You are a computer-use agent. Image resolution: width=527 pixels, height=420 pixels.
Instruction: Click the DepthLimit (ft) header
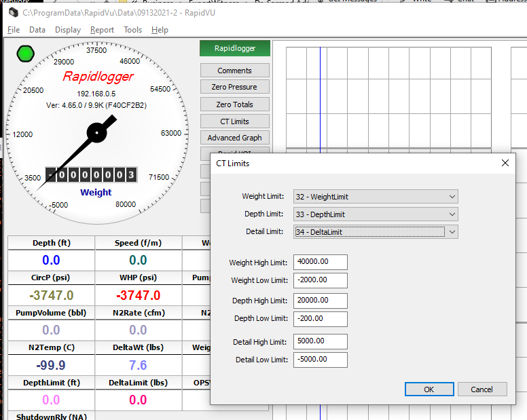(52, 383)
